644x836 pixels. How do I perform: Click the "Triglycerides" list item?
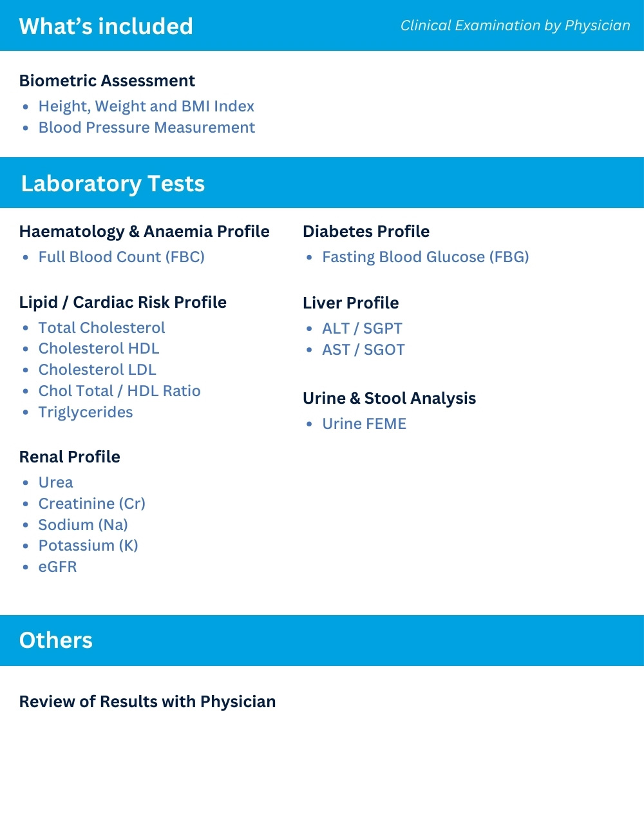pos(86,412)
